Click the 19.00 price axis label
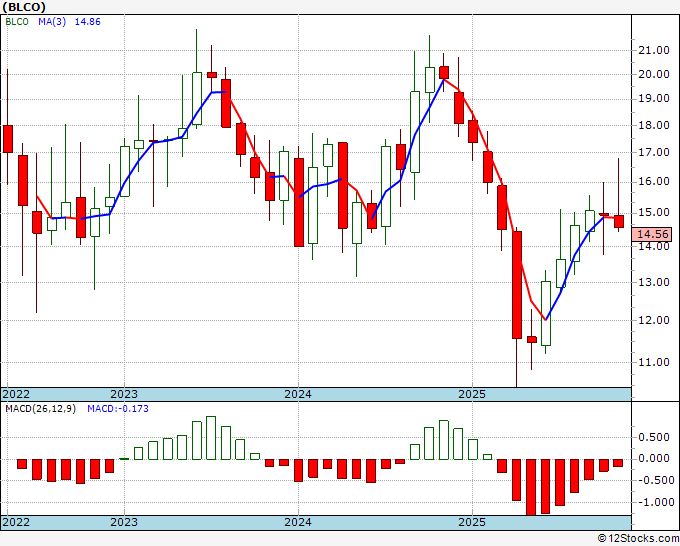The width and height of the screenshot is (680, 546). [x=654, y=98]
